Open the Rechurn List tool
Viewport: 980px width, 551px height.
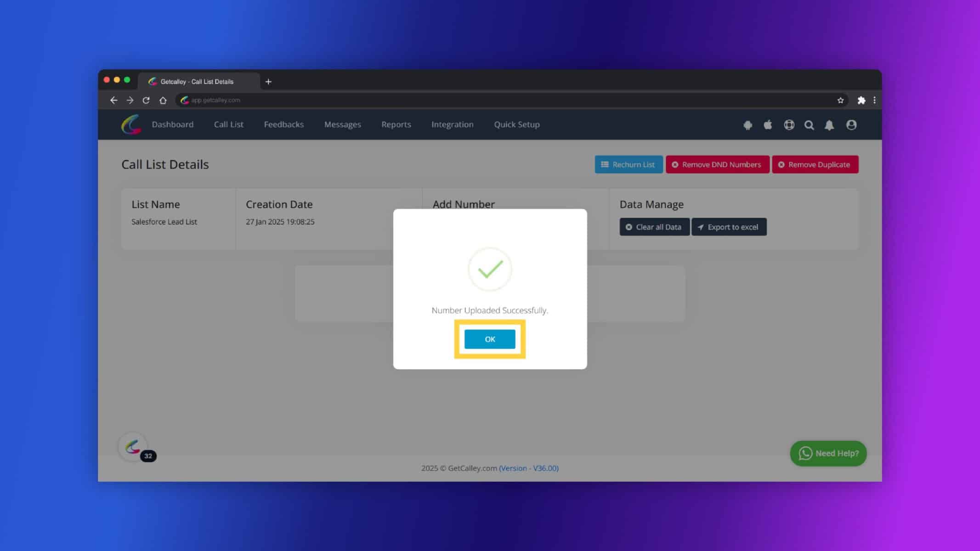[628, 164]
